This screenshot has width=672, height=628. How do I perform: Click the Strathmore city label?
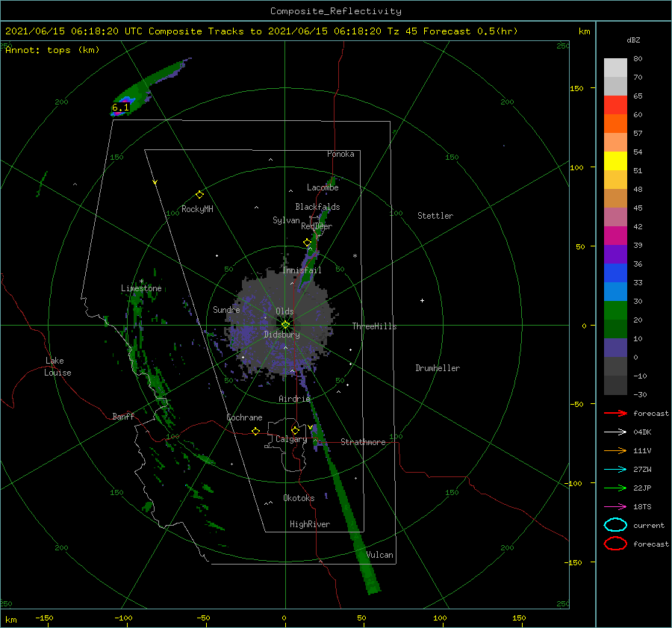pos(363,442)
